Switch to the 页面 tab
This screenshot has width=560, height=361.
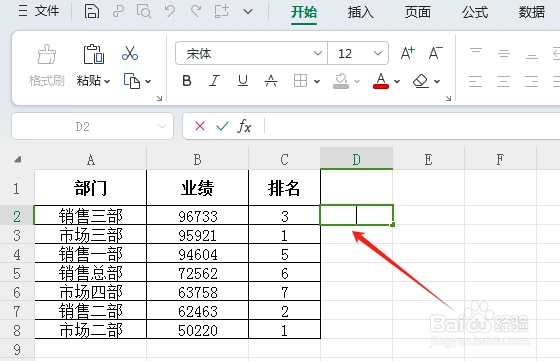pyautogui.click(x=418, y=12)
